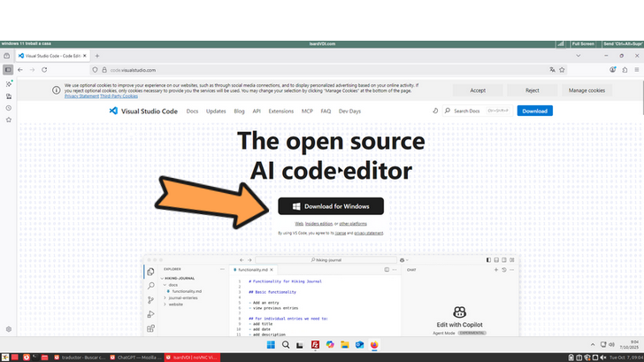Click the Source Control icon in editor preview

click(151, 300)
